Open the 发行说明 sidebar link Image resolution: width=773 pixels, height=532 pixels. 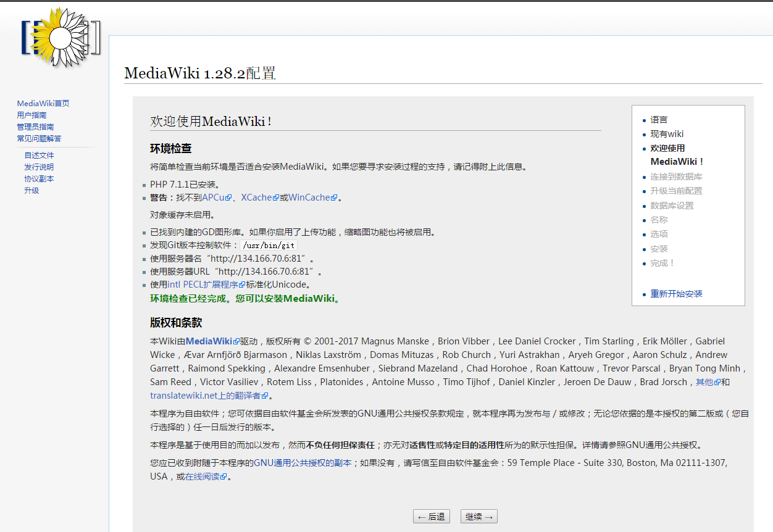point(40,167)
